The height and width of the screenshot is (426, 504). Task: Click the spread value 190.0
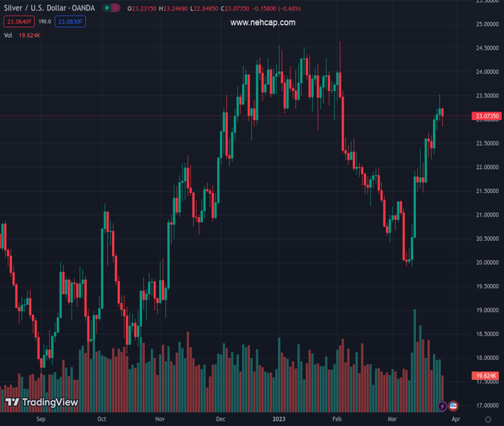pos(45,22)
